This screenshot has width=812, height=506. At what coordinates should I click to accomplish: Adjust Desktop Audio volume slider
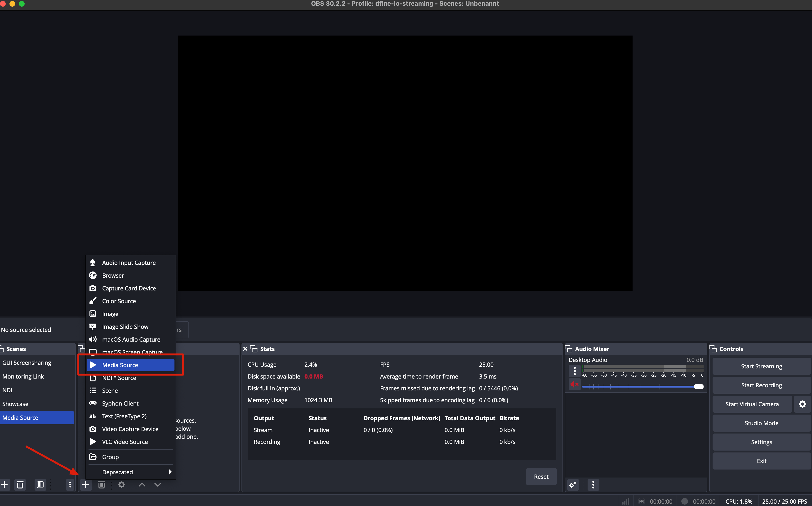[642, 387]
